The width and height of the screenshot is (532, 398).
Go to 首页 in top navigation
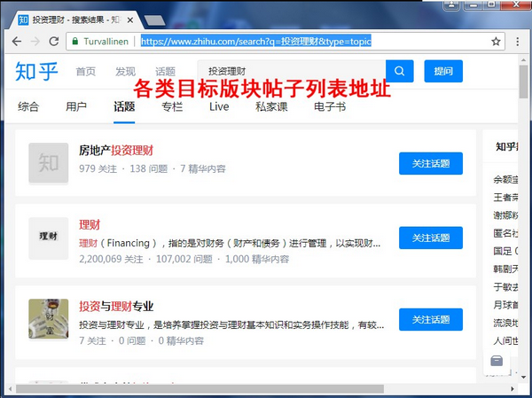85,72
